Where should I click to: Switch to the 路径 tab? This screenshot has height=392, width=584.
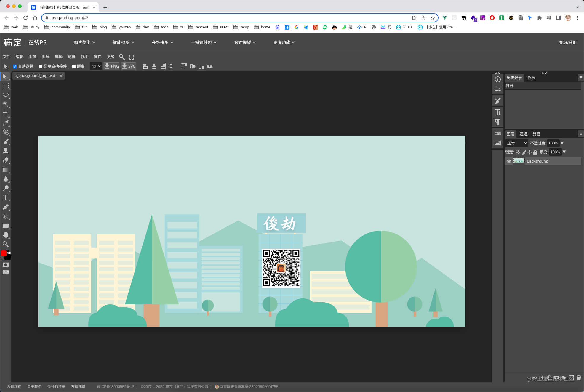(537, 134)
